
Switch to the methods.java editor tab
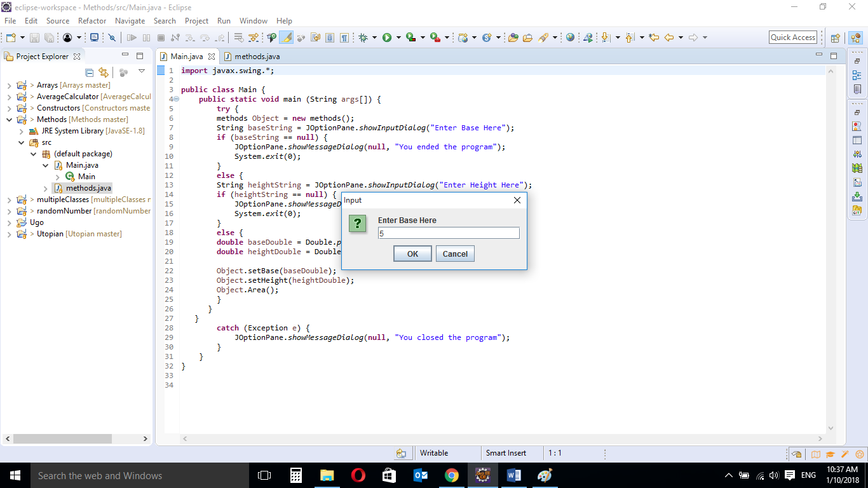tap(251, 57)
